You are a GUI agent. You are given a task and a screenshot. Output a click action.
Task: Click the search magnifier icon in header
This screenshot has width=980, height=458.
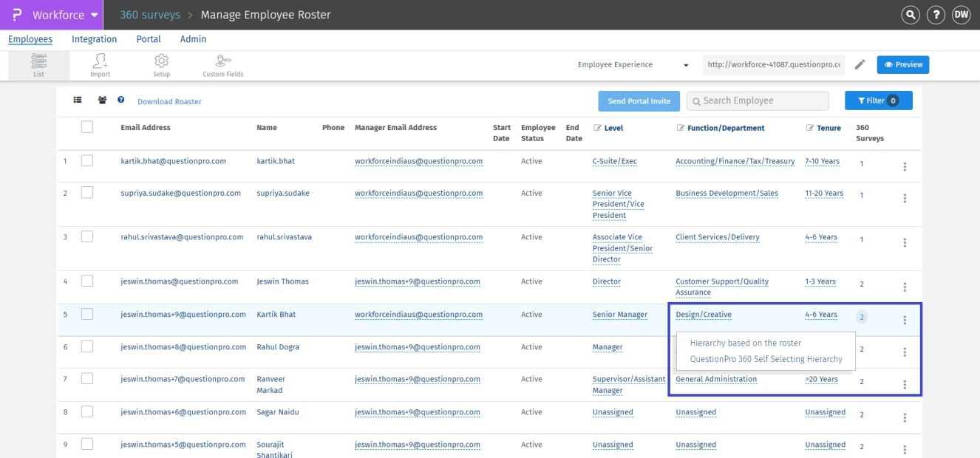[911, 15]
